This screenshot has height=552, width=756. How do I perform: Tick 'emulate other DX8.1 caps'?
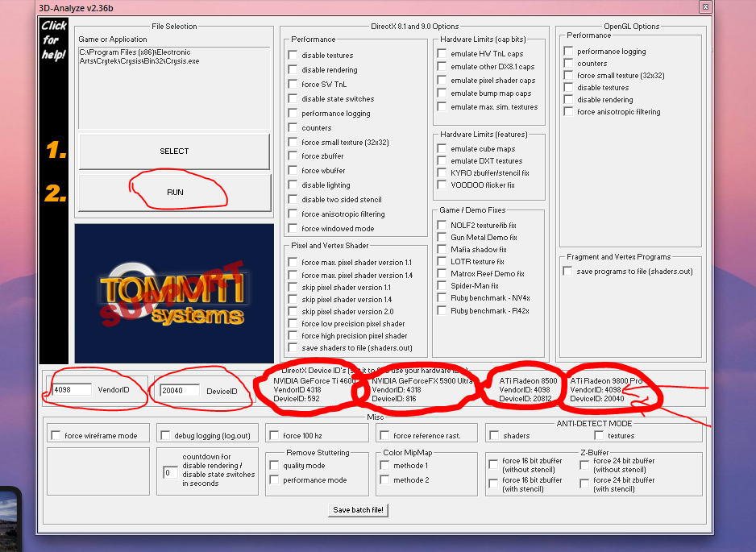(442, 66)
